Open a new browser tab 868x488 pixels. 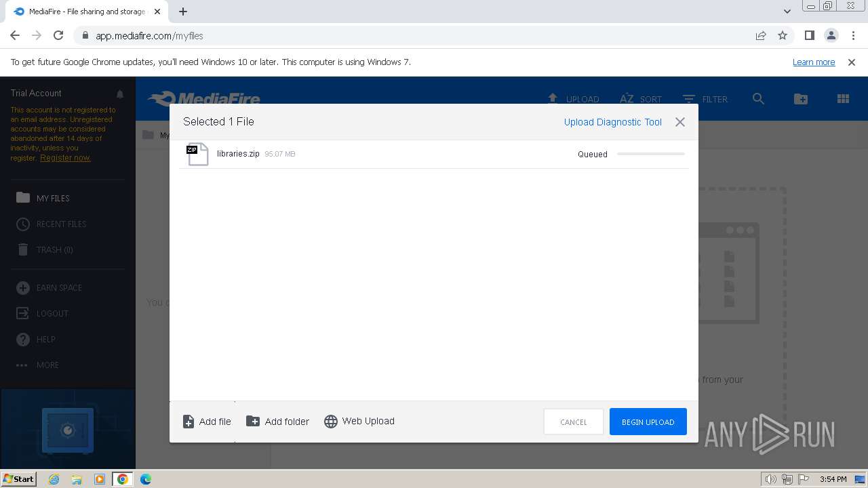(183, 12)
